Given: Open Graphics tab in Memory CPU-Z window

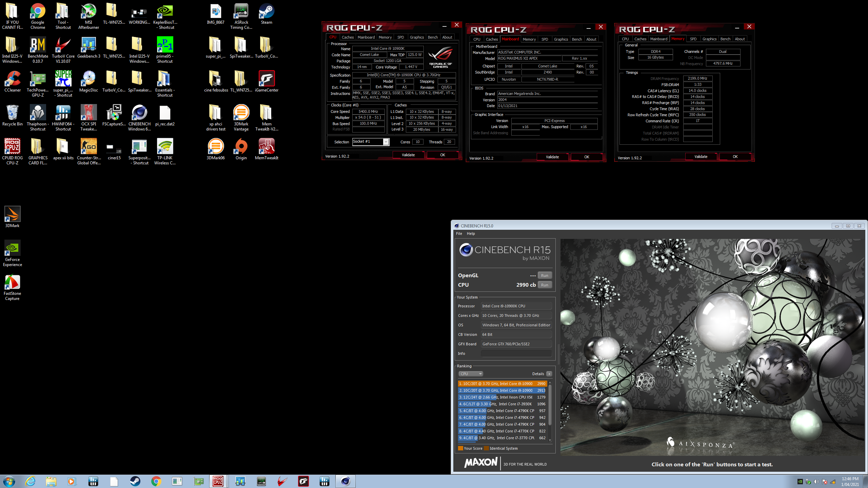Looking at the screenshot, I should click(709, 39).
